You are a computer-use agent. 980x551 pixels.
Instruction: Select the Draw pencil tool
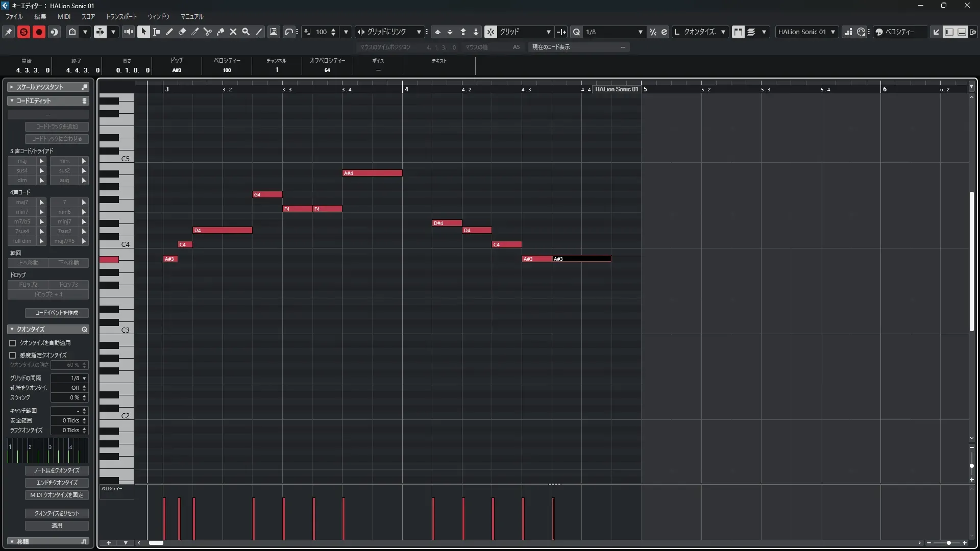click(x=169, y=32)
